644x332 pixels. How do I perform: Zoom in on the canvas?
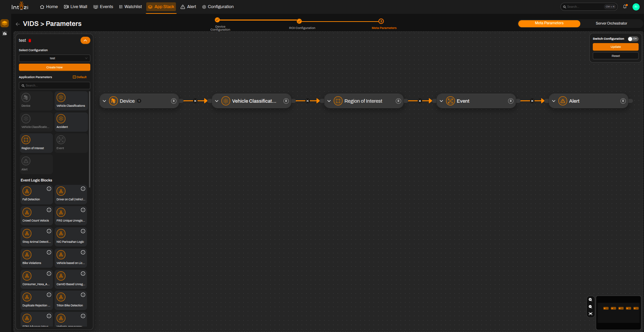tap(590, 300)
